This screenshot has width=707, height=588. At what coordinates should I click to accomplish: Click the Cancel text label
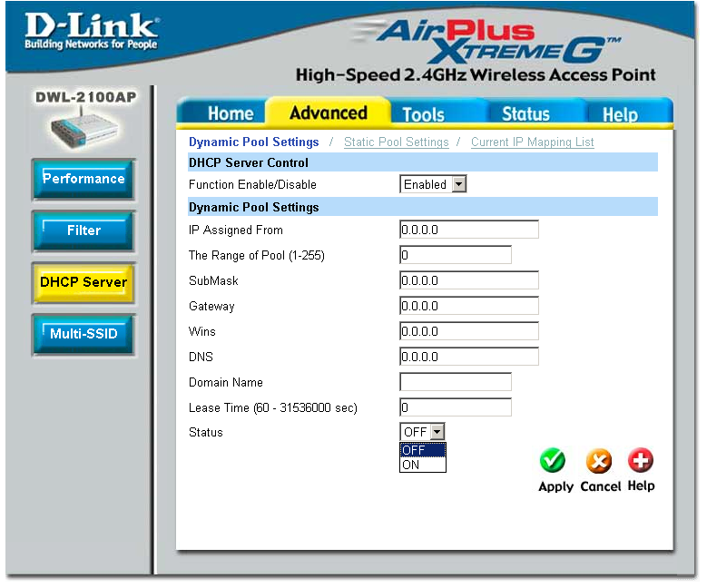pyautogui.click(x=601, y=486)
